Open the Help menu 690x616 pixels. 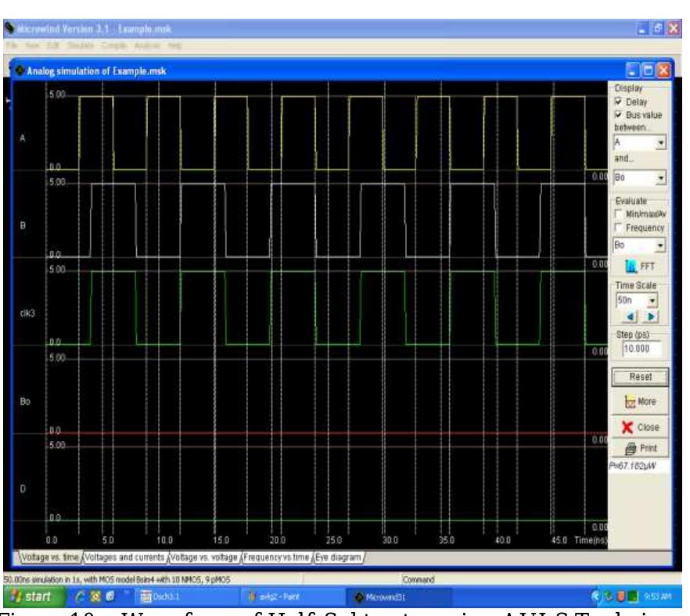pos(174,45)
